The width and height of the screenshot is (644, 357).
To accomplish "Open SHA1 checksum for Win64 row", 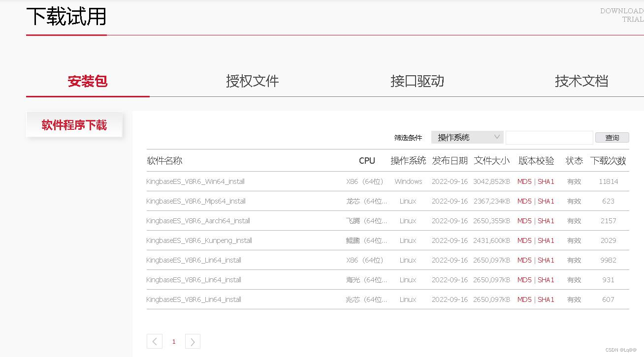I will pyautogui.click(x=546, y=181).
